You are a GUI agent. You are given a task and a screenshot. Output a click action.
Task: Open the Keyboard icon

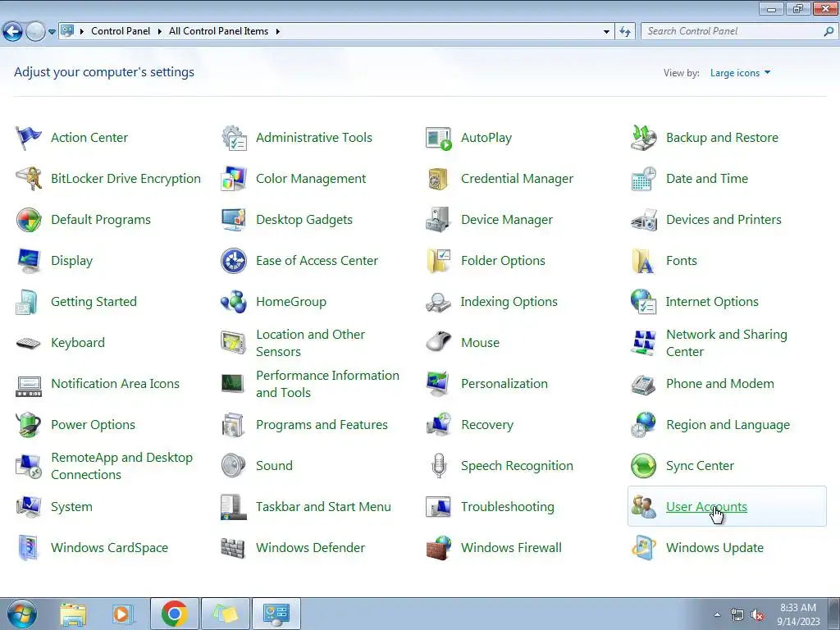click(29, 343)
